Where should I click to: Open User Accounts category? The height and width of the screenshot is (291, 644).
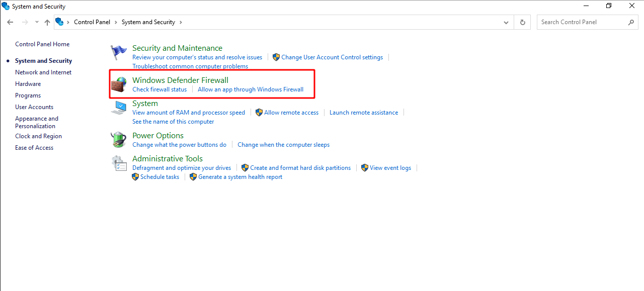coord(34,107)
